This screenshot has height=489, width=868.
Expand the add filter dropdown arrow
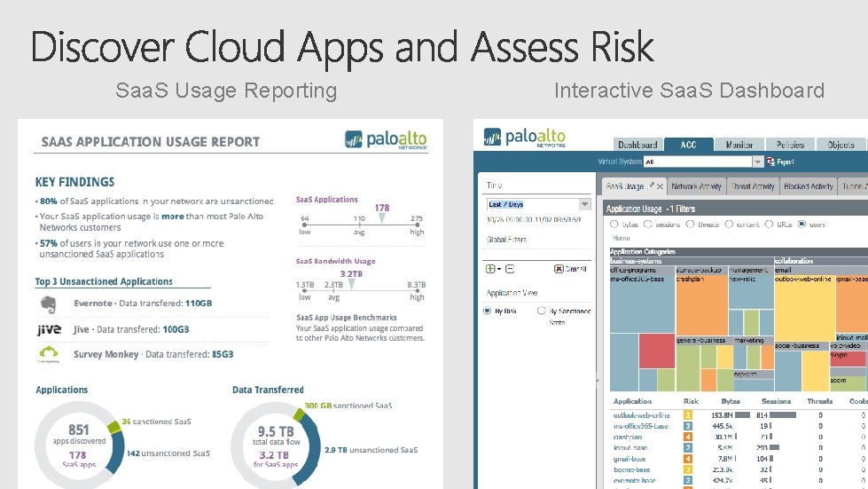tap(499, 270)
